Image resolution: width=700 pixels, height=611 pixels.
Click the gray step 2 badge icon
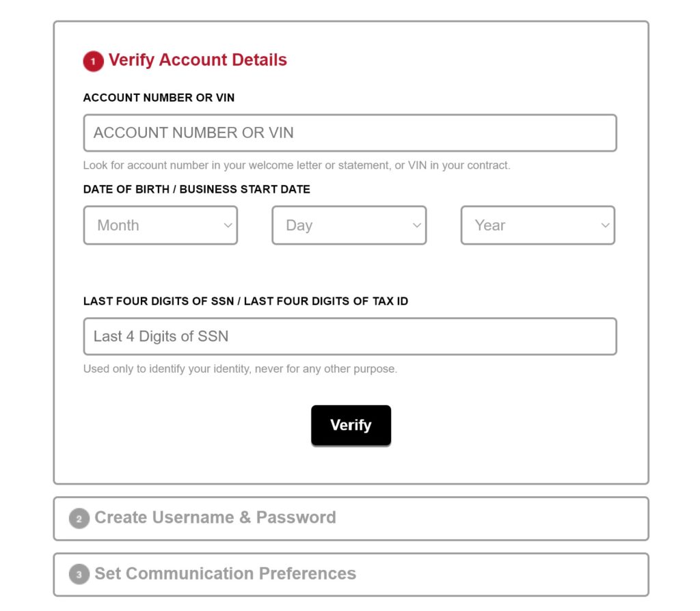[x=79, y=519]
